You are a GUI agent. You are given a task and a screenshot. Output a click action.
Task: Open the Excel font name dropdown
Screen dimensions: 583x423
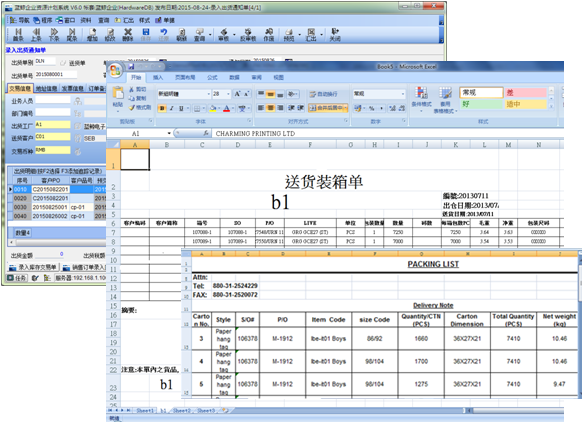[209, 94]
